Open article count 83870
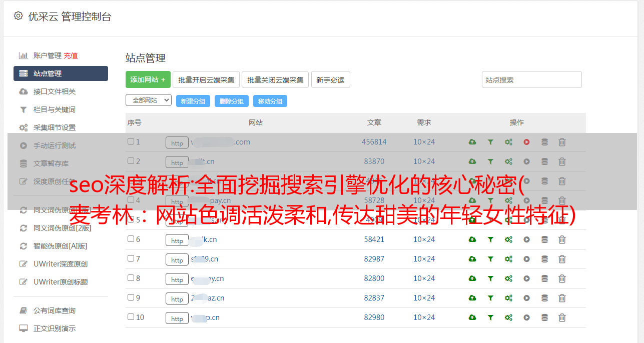 pyautogui.click(x=374, y=161)
